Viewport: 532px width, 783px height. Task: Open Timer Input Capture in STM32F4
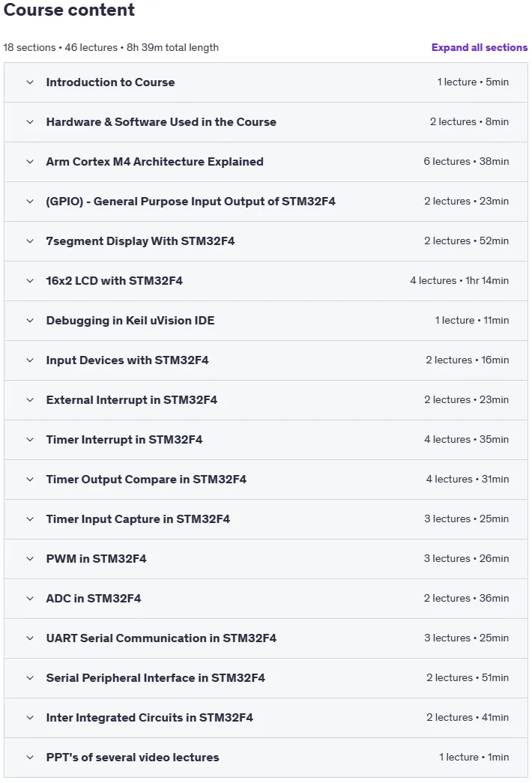[266, 519]
